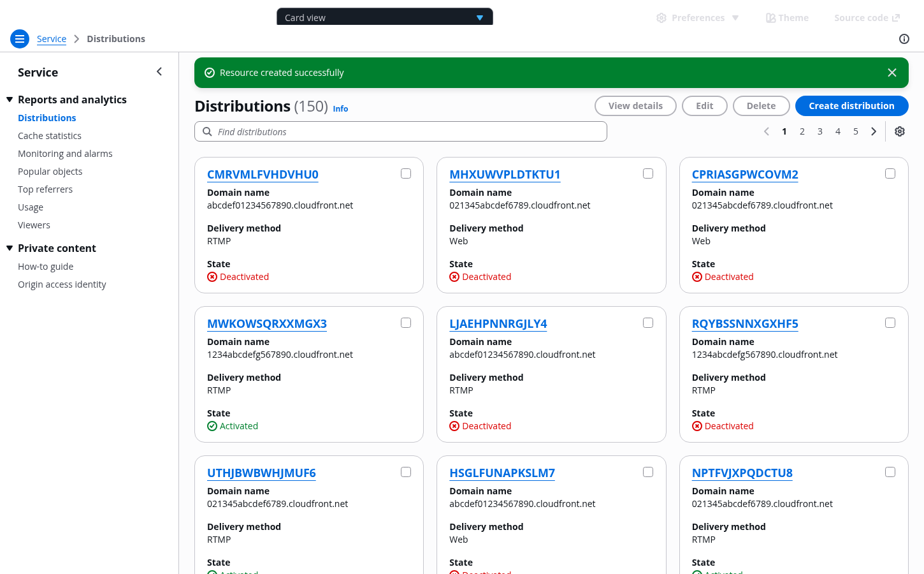Click the info circle icon at top right
924x574 pixels.
point(904,39)
